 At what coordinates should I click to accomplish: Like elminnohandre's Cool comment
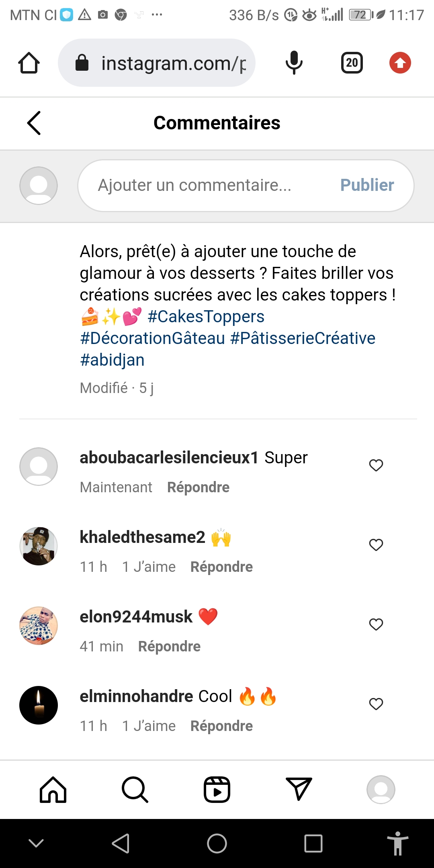(x=376, y=704)
